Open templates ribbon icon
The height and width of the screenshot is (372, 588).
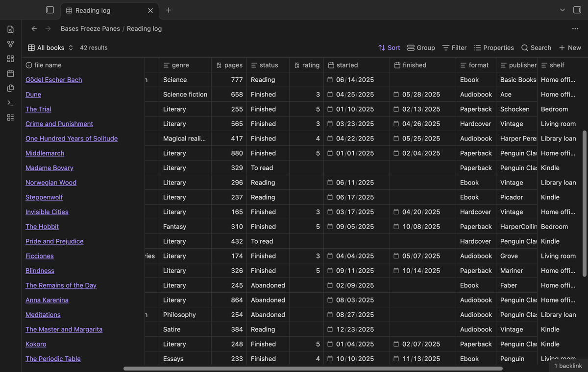11,88
